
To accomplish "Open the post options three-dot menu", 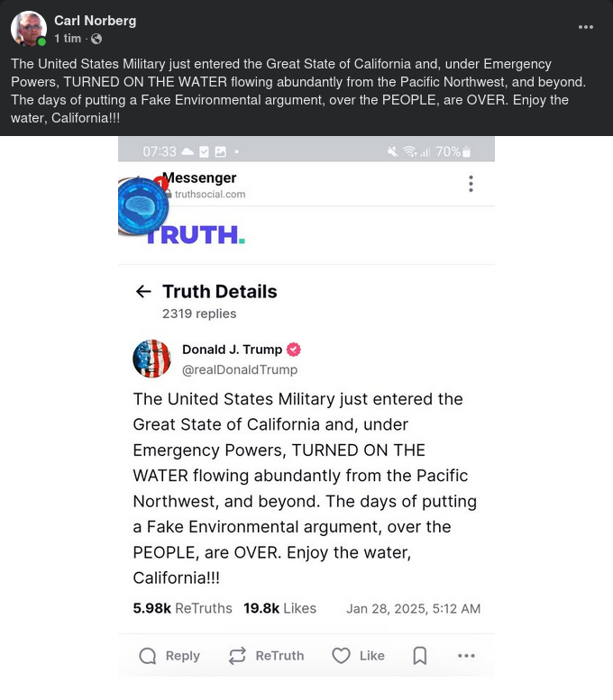I will [586, 27].
